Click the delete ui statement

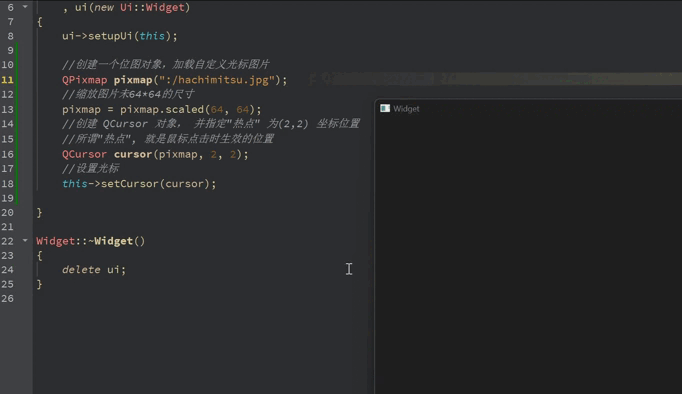94,270
